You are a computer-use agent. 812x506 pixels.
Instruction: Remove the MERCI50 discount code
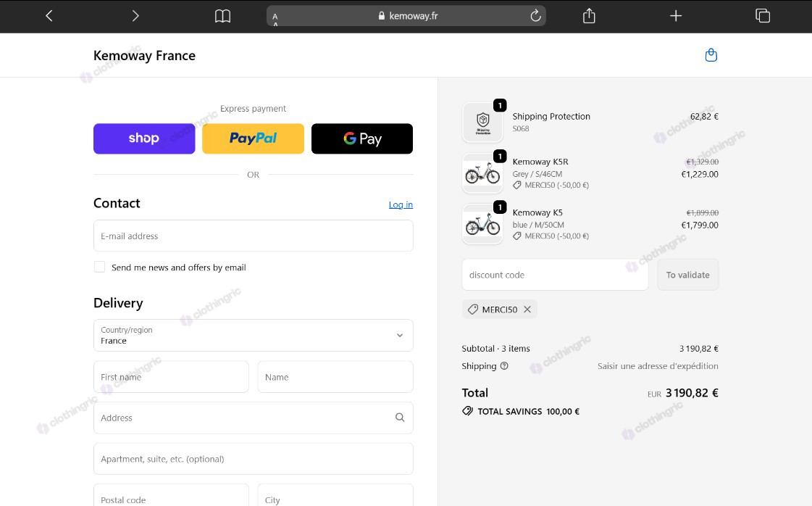527,310
